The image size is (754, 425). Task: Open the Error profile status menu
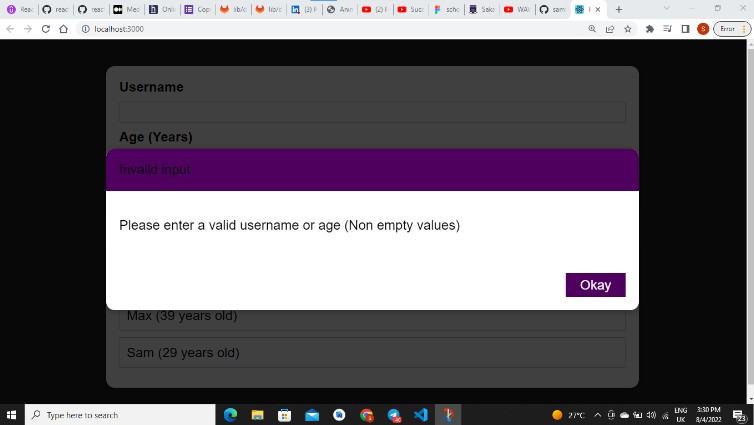click(x=727, y=29)
